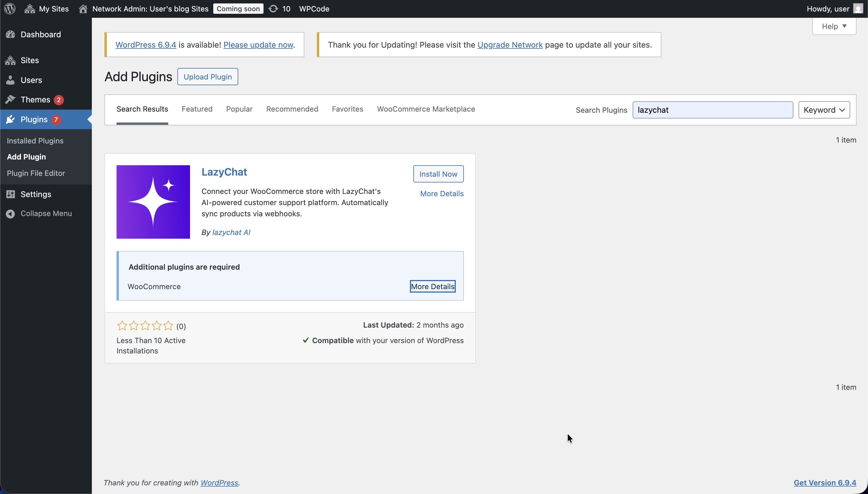The image size is (868, 494).
Task: Click the Collapse Menu arrow icon
Action: 11,213
